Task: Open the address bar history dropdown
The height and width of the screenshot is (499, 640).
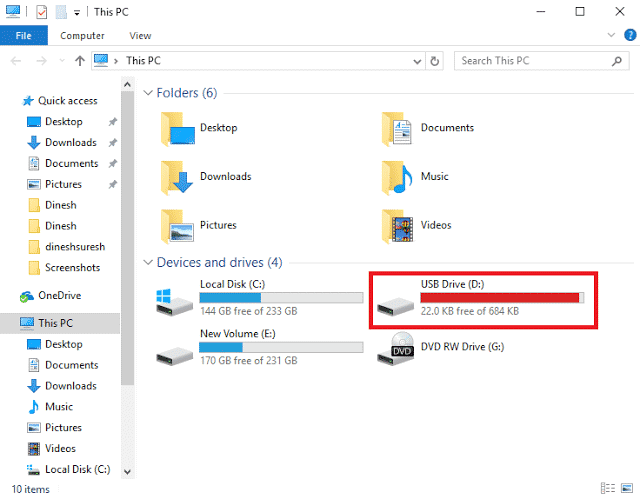Action: click(417, 61)
